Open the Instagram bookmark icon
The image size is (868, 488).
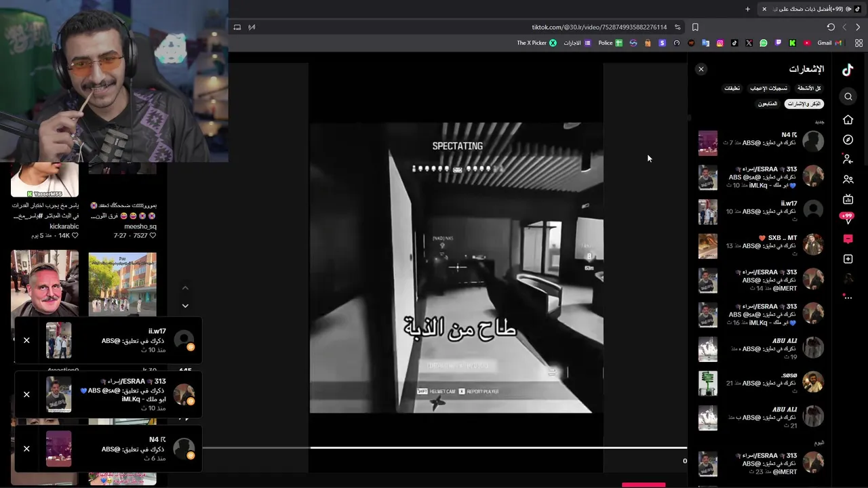(x=720, y=43)
